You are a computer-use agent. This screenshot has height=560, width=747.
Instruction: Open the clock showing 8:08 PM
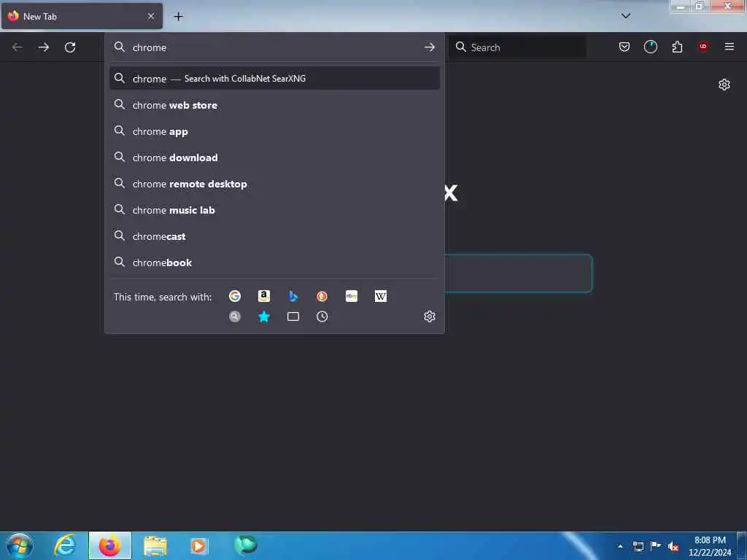710,546
